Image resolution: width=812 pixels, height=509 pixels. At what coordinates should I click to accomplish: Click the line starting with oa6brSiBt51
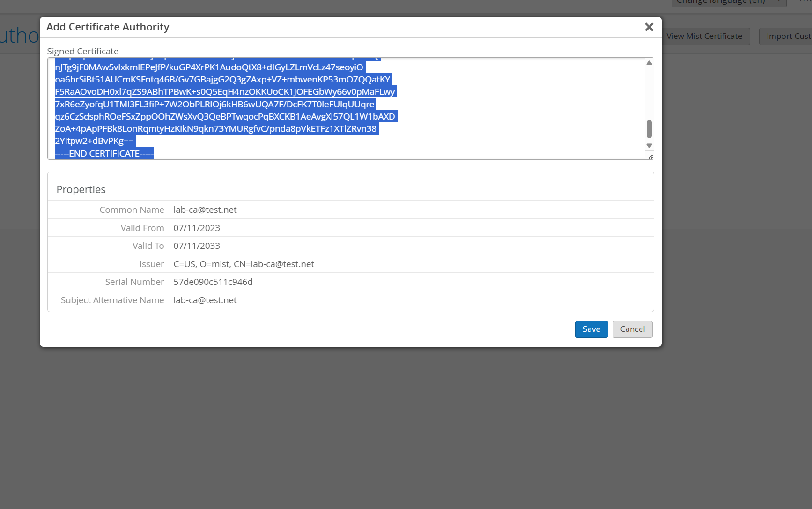click(x=222, y=79)
